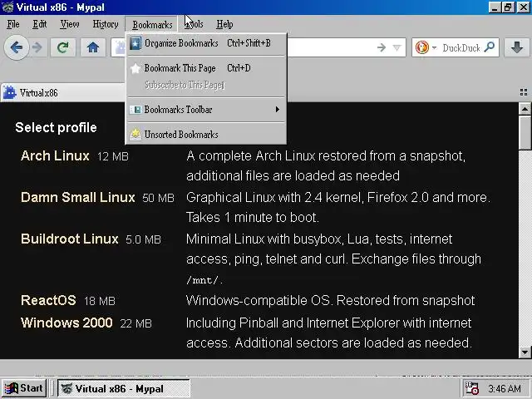532x399 pixels.
Task: Click the 12 MB size label
Action: (113, 156)
